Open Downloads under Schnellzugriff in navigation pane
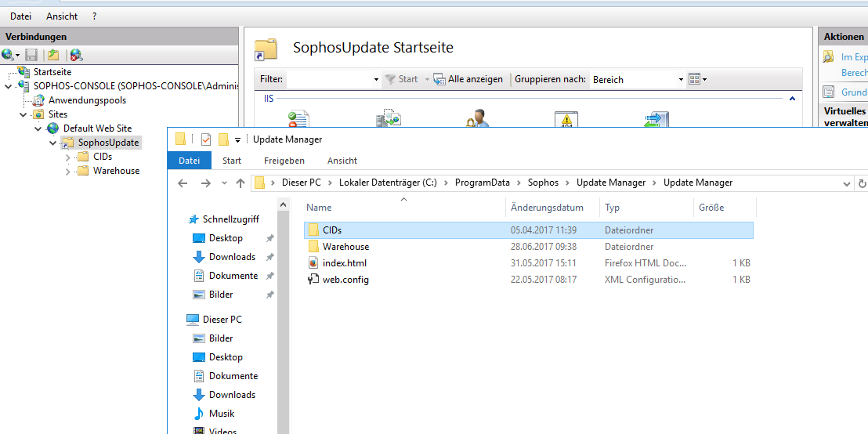 pos(232,257)
